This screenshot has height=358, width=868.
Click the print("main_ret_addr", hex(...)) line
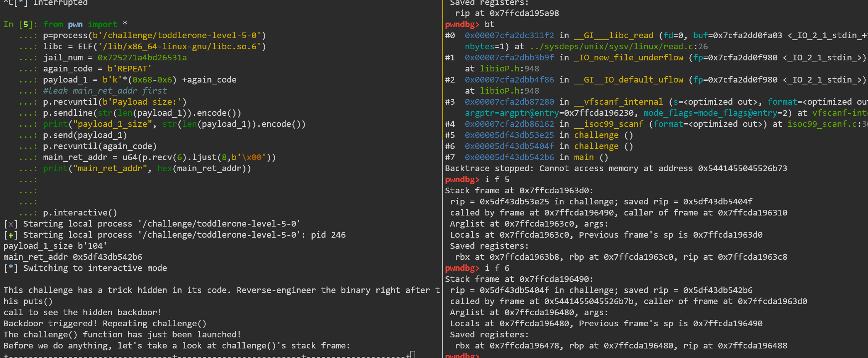pos(147,168)
